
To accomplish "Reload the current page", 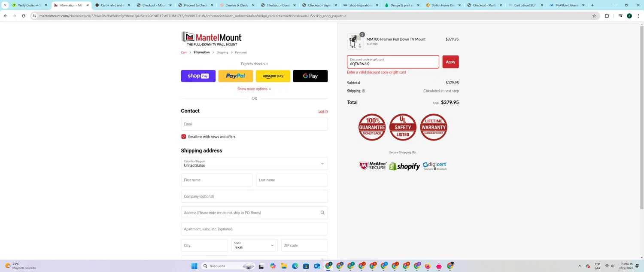I will [x=24, y=16].
